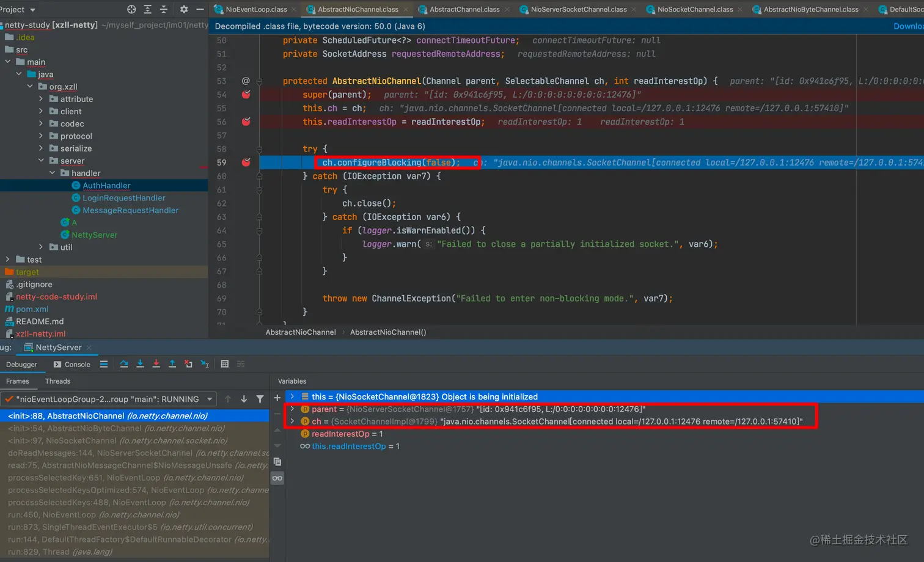Switch to the NioServerSocketChannel.class tab
Screen dimensions: 924x562
578,9
